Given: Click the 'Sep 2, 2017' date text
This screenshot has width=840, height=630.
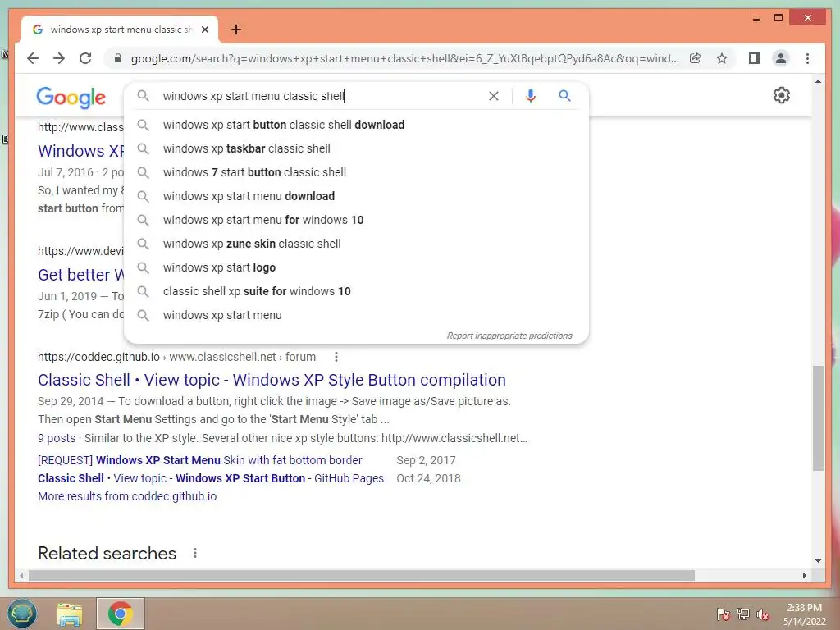Looking at the screenshot, I should coord(426,460).
